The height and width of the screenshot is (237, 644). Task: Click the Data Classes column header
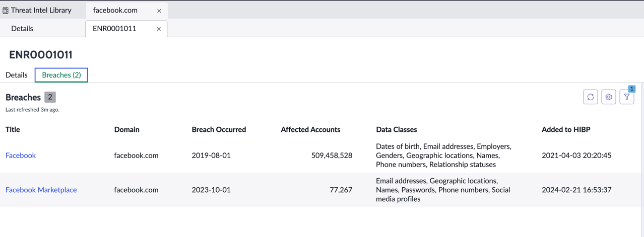pyautogui.click(x=397, y=129)
